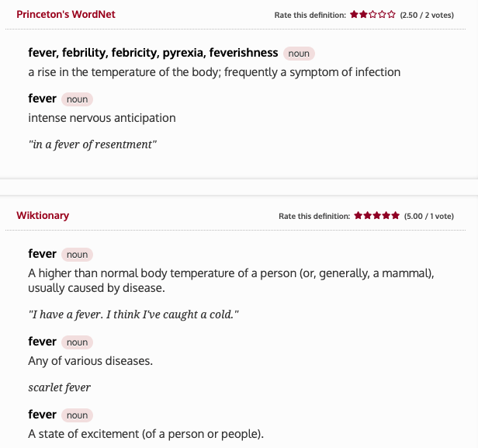
Task: Give Princeton's WordNet definition five stars
Action: [392, 15]
